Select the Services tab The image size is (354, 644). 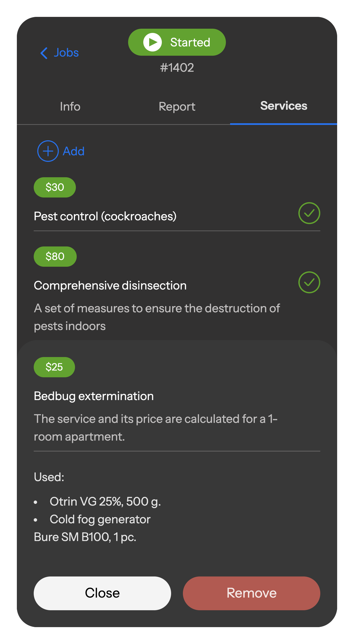click(283, 106)
